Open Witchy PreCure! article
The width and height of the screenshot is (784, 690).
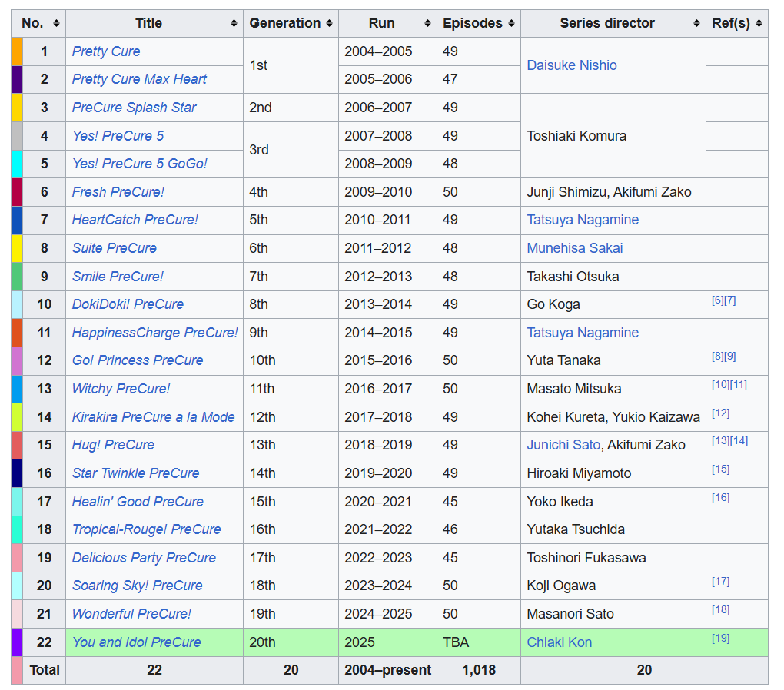[x=121, y=389]
